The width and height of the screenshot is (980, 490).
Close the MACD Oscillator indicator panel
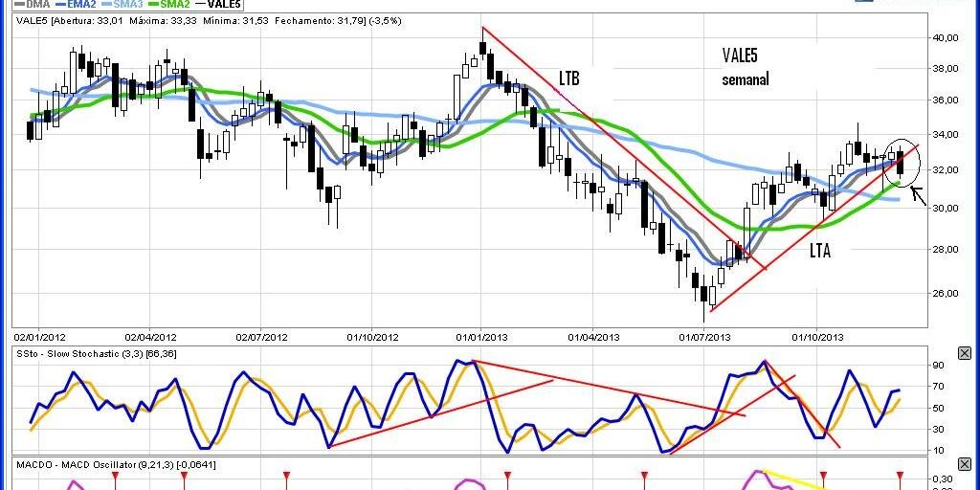coord(965,464)
